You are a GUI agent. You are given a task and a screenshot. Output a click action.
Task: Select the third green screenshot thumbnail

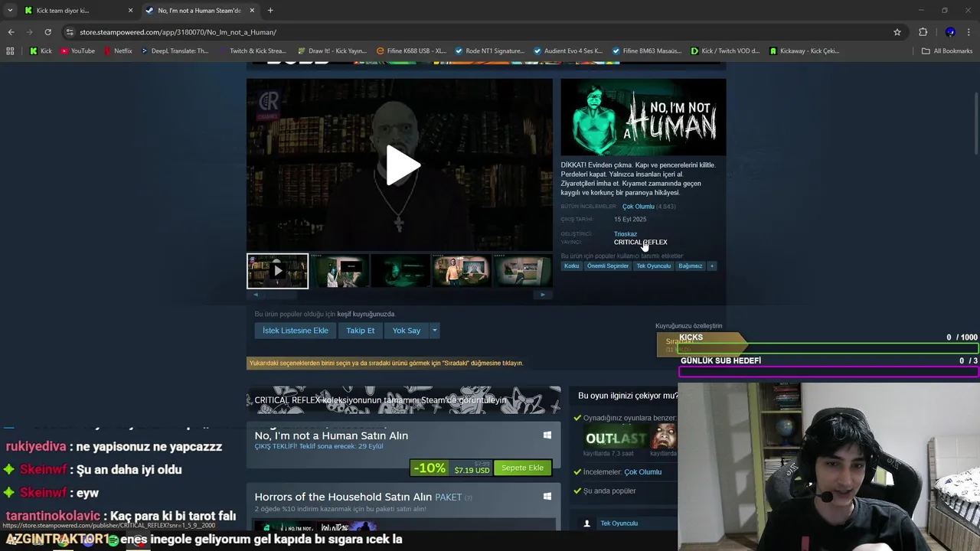click(x=400, y=271)
